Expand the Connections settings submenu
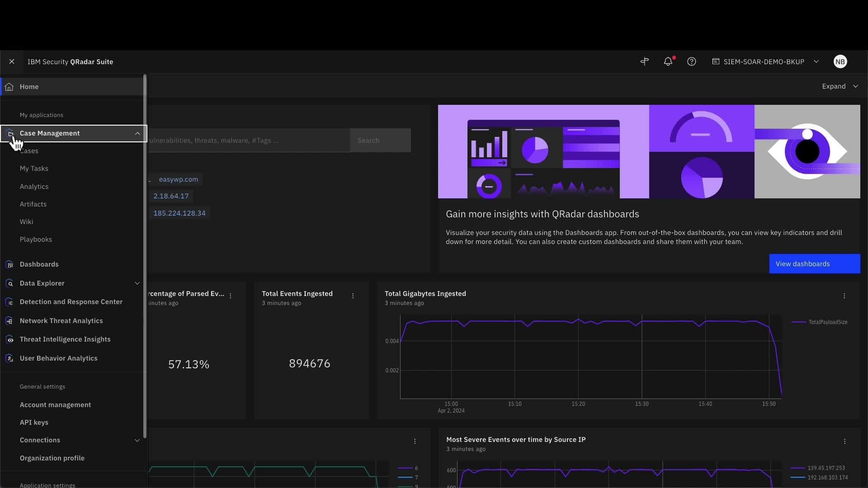This screenshot has height=488, width=868. click(x=137, y=440)
